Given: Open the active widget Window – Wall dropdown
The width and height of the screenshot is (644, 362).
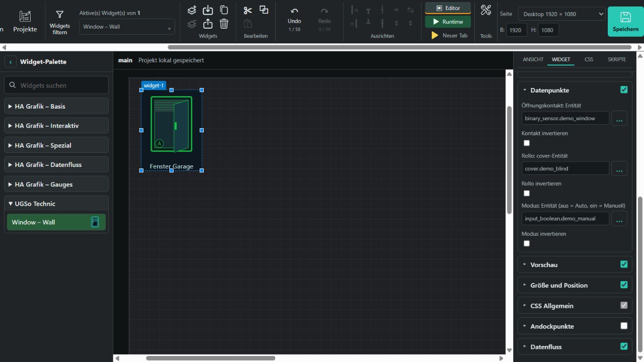Looking at the screenshot, I should tap(127, 27).
